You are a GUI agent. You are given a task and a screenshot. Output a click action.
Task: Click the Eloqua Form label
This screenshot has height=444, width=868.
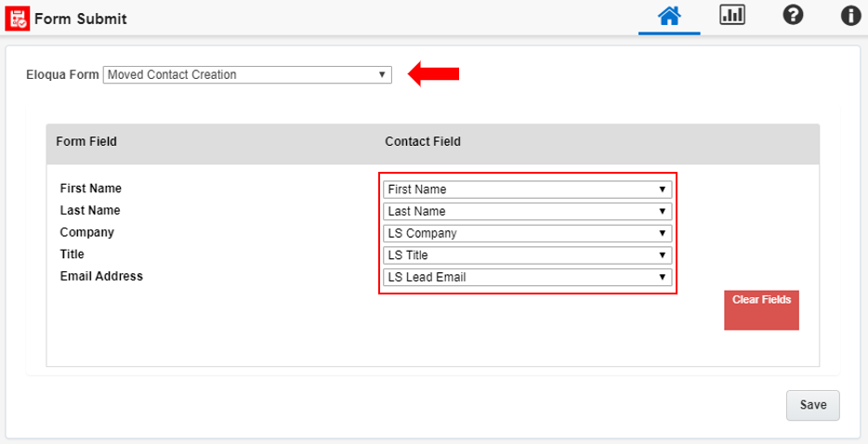click(x=62, y=74)
